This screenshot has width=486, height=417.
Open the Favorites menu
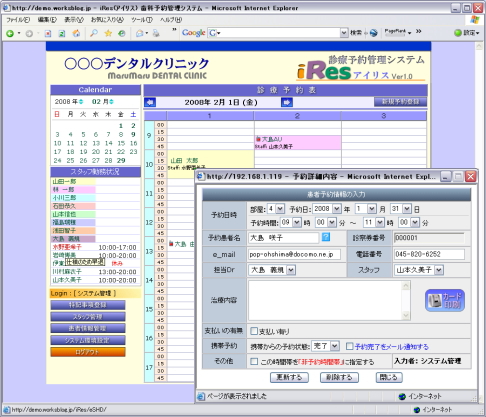[107, 20]
